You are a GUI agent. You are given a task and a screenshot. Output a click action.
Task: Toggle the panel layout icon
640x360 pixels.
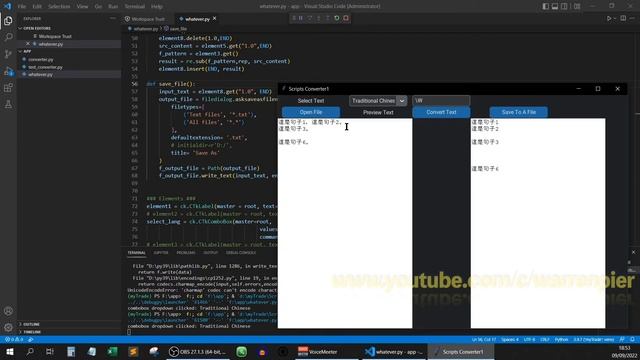(555, 6)
